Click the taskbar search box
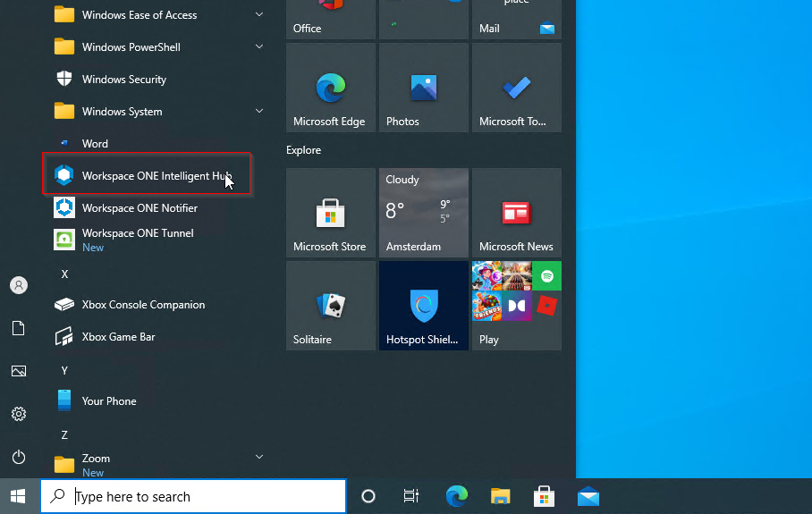 [x=193, y=496]
